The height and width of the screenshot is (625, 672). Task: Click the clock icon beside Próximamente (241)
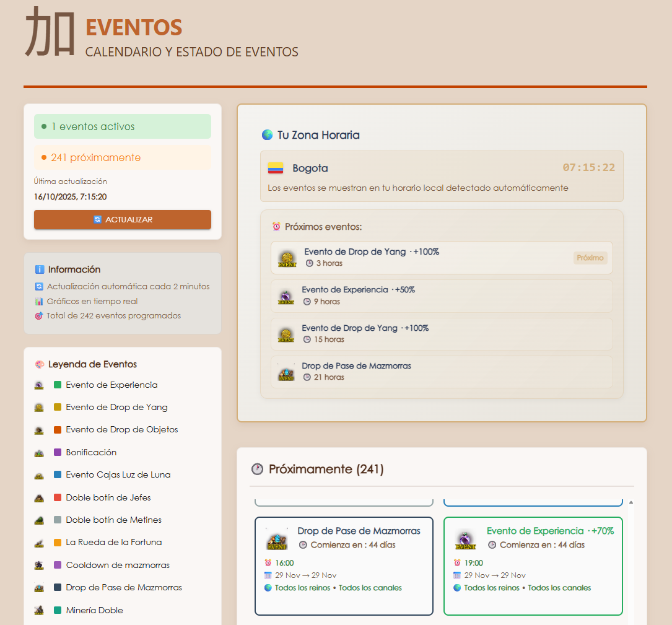point(257,470)
